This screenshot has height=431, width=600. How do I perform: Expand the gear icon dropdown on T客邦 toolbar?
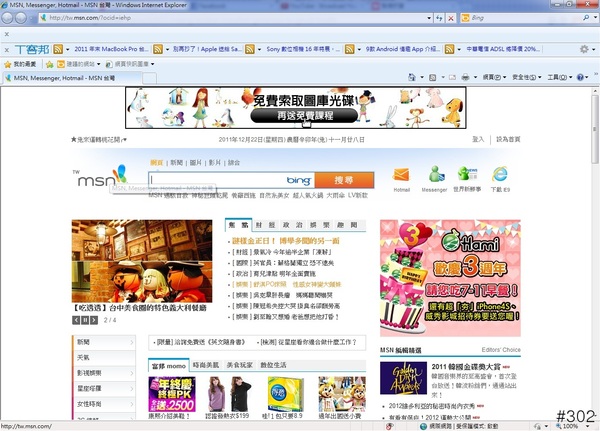click(x=593, y=49)
